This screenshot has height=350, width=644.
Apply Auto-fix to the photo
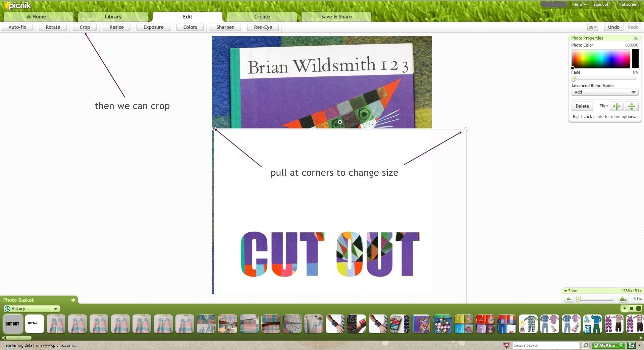pyautogui.click(x=17, y=27)
